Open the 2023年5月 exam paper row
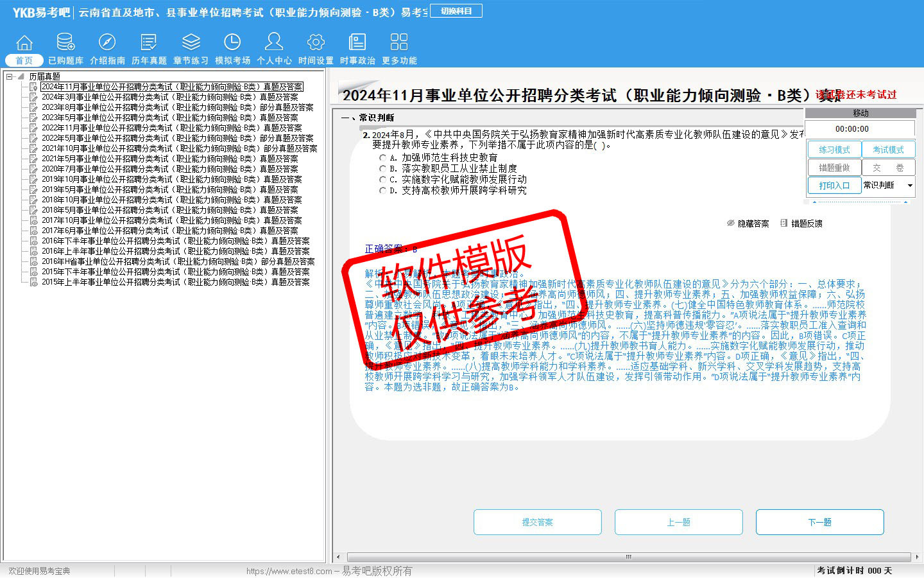 click(169, 118)
